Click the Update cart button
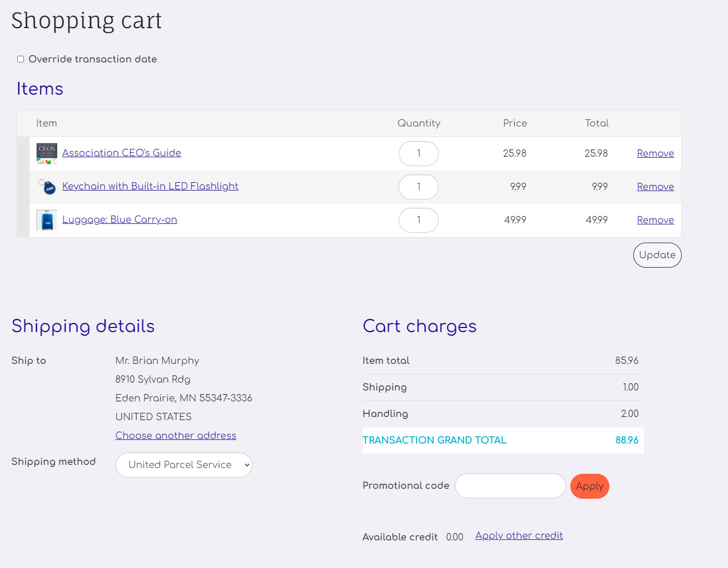The image size is (728, 568). 657,255
